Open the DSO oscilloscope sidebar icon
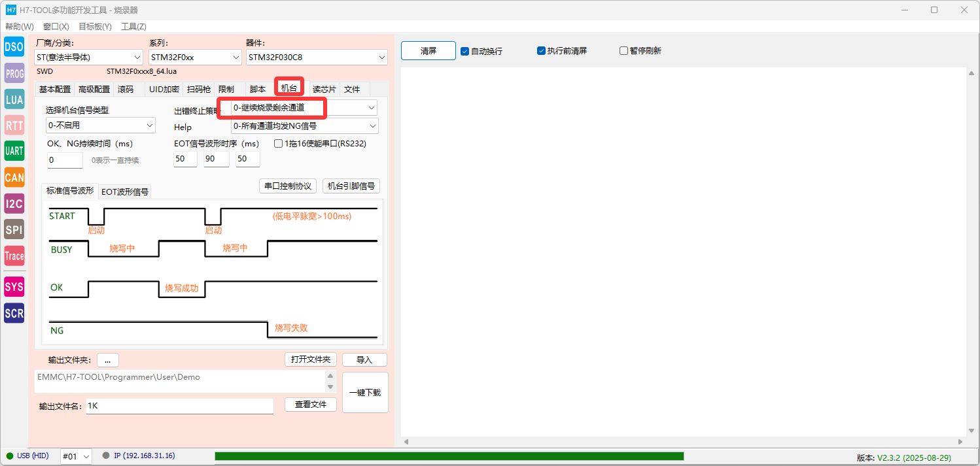Viewport: 980px width, 466px height. tap(14, 47)
